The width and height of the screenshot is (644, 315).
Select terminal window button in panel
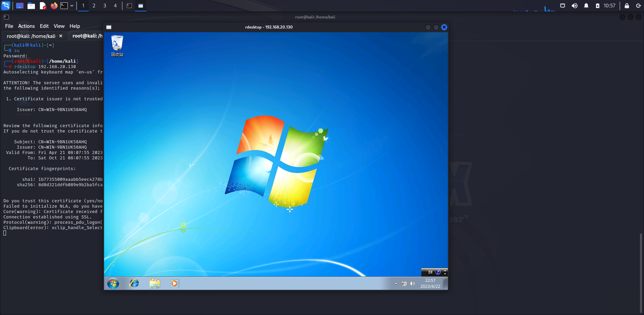point(129,6)
